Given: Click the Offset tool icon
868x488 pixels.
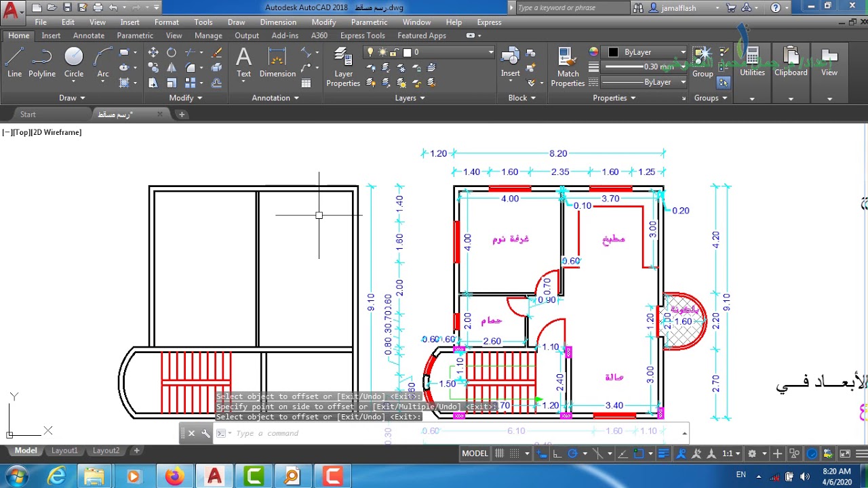Looking at the screenshot, I should click(x=216, y=83).
